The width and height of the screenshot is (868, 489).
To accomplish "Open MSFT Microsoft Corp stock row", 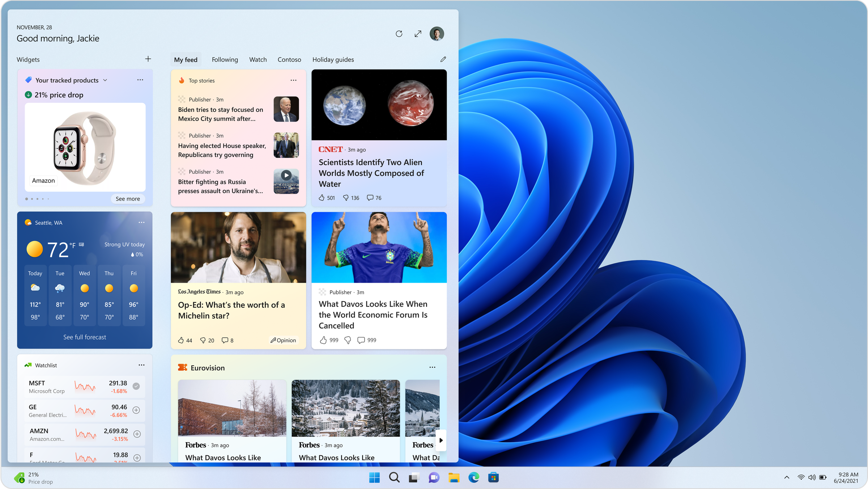I will point(85,387).
